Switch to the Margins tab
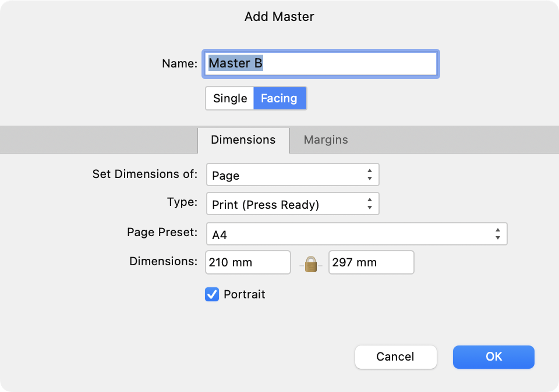The image size is (559, 392). pyautogui.click(x=325, y=140)
